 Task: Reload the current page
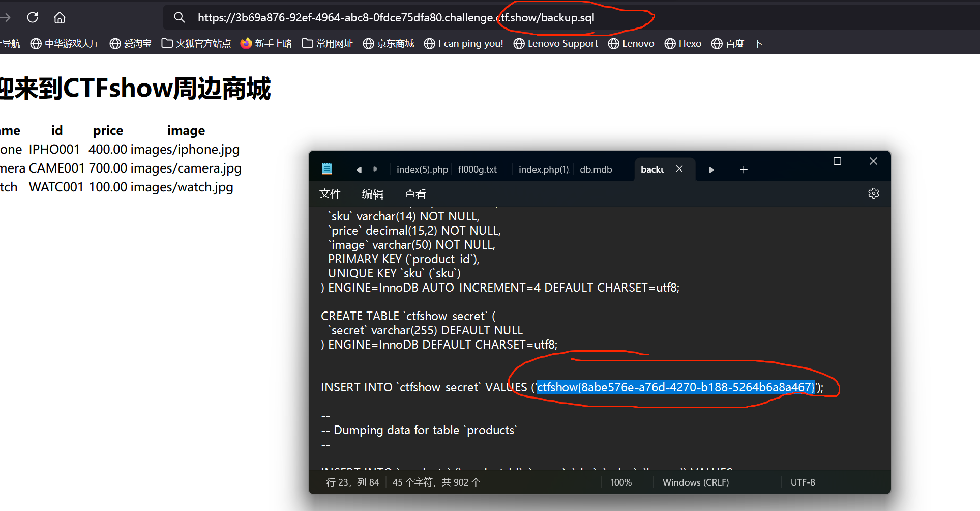tap(32, 17)
